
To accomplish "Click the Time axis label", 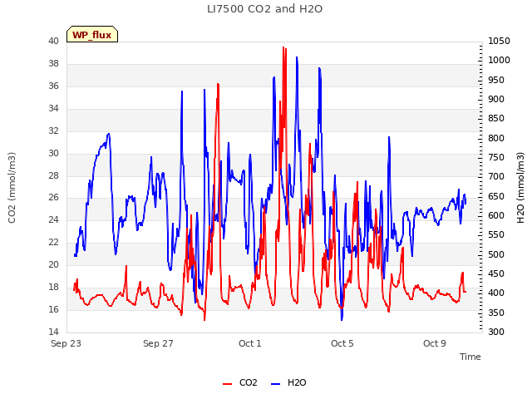I will click(470, 357).
